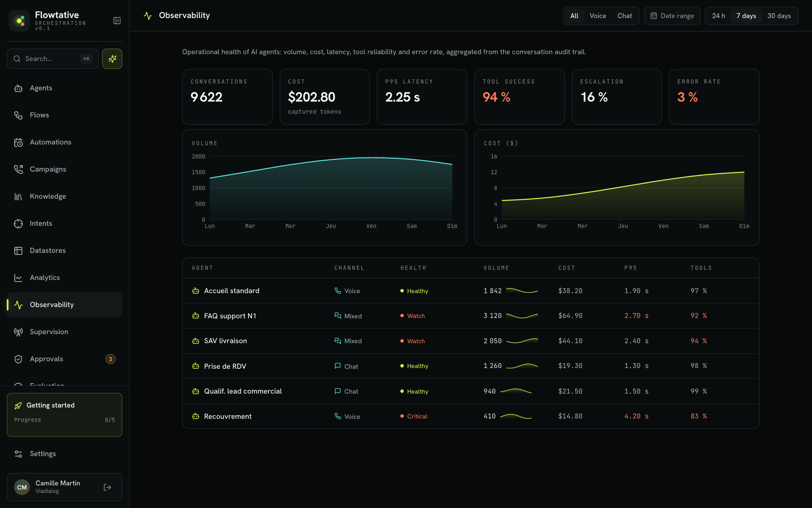Click the AI sparkle assistant button
812x508 pixels.
pyautogui.click(x=112, y=59)
